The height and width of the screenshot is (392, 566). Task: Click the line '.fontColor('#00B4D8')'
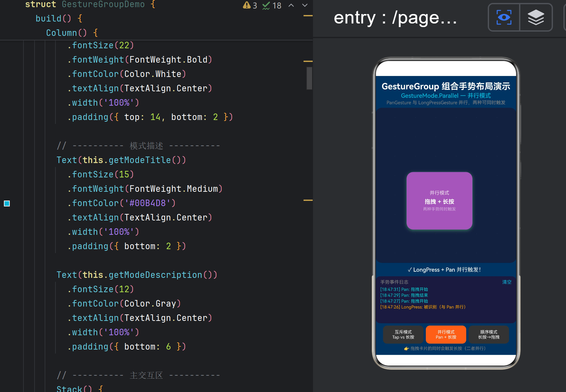pos(122,203)
